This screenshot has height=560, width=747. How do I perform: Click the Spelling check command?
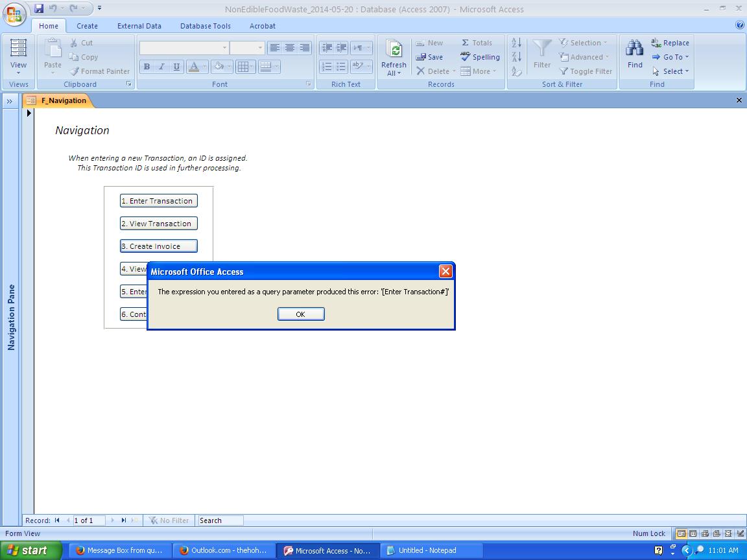pyautogui.click(x=480, y=57)
